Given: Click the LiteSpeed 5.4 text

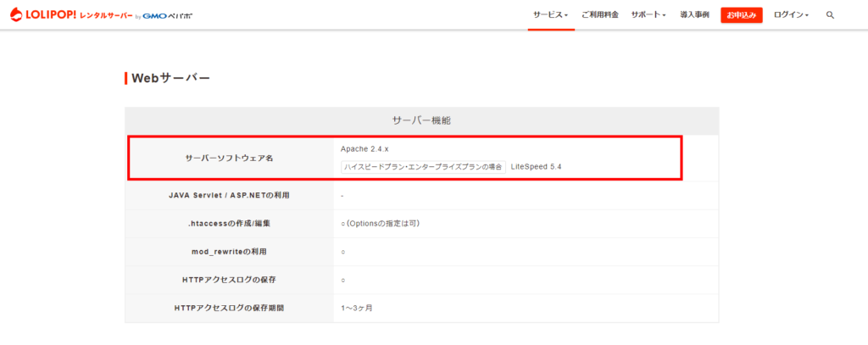Looking at the screenshot, I should (x=536, y=167).
